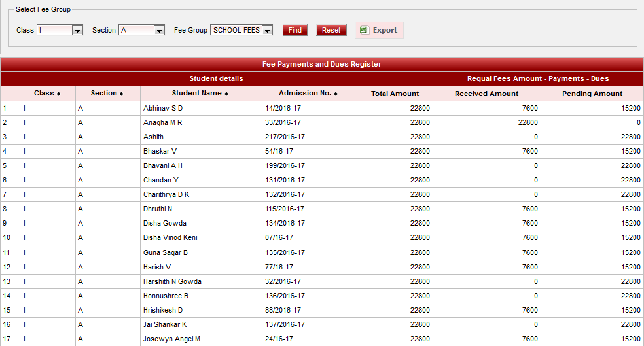Click Harshith N Gowda's name
This screenshot has width=644, height=346.
coord(172,281)
